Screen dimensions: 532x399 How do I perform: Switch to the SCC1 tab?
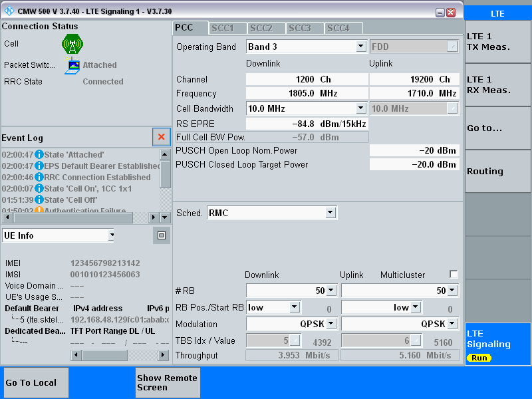click(227, 28)
